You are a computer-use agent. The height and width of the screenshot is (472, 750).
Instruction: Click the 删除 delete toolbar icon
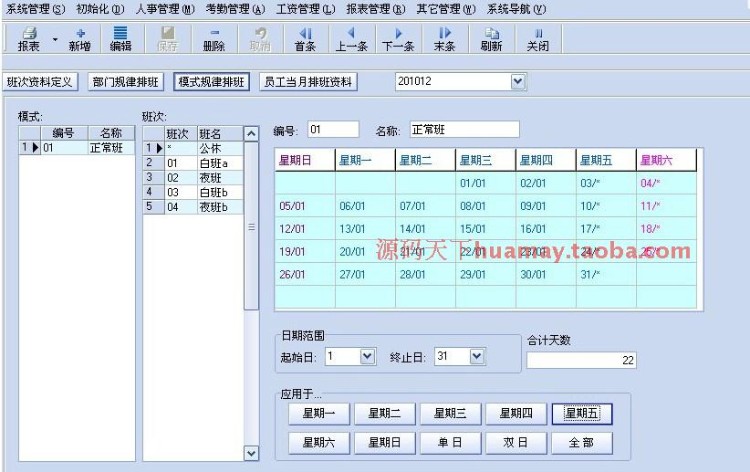(214, 39)
